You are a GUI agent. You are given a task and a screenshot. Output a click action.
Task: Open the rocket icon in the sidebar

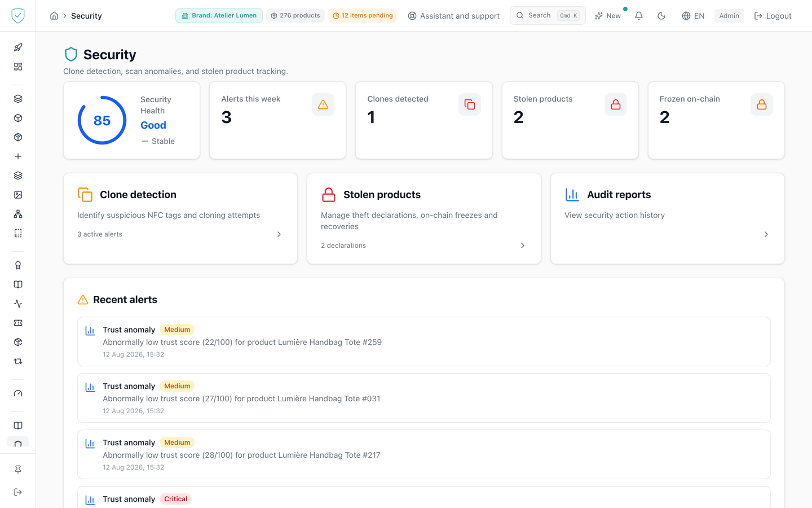coord(18,47)
